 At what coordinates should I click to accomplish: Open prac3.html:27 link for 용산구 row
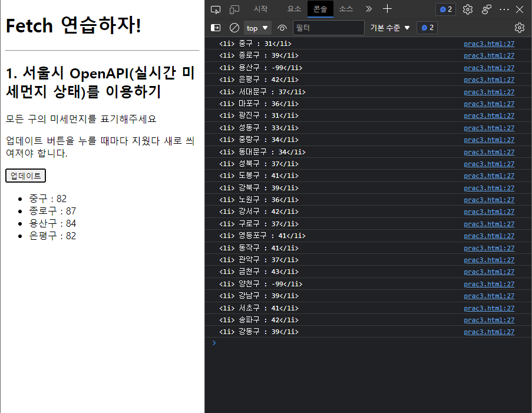pos(489,68)
